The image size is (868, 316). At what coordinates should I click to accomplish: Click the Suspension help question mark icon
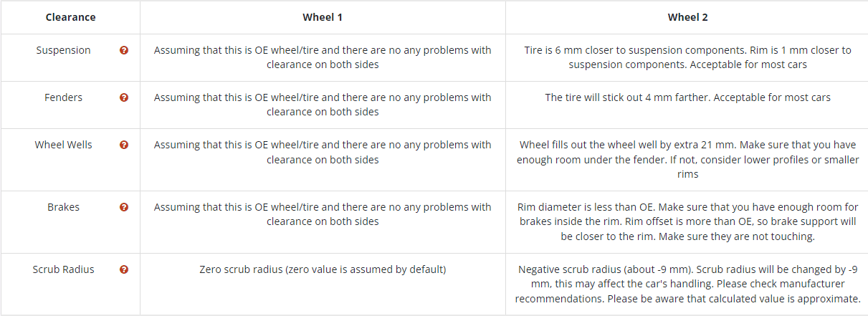pyautogui.click(x=124, y=50)
